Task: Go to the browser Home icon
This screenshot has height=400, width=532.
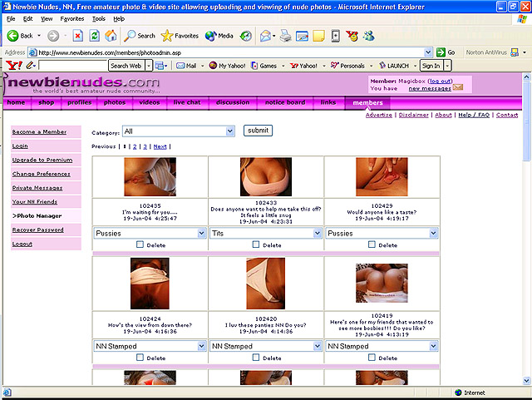Action: point(111,36)
